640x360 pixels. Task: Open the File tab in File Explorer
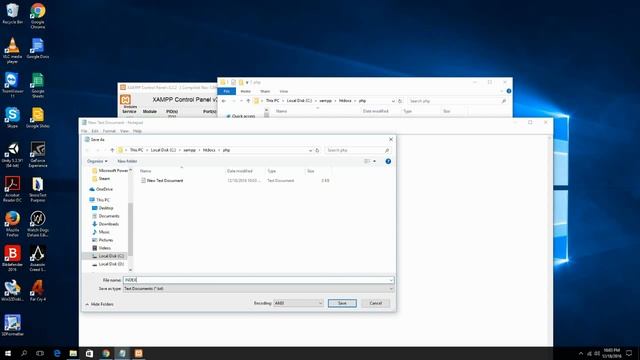[x=227, y=91]
